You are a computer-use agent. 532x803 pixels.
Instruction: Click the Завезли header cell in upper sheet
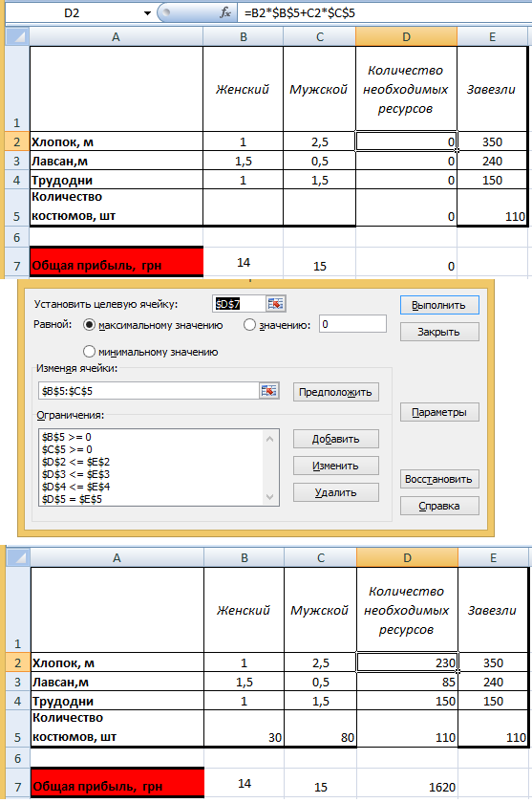(x=492, y=89)
